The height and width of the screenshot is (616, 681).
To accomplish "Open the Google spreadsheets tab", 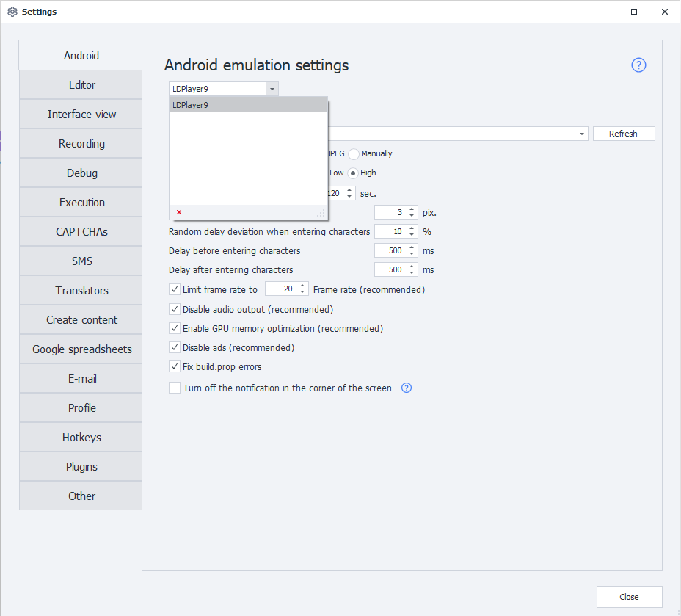I will click(x=81, y=349).
